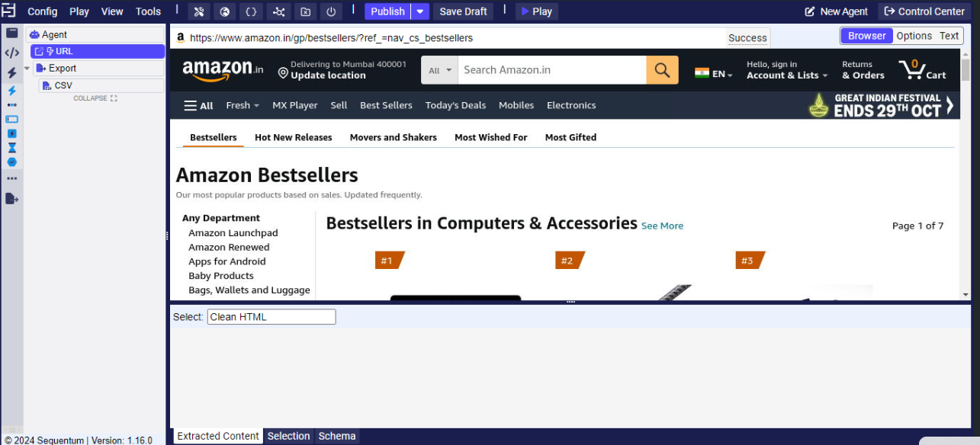Click the Amazon cart icon
The height and width of the screenshot is (445, 980).
pos(912,70)
